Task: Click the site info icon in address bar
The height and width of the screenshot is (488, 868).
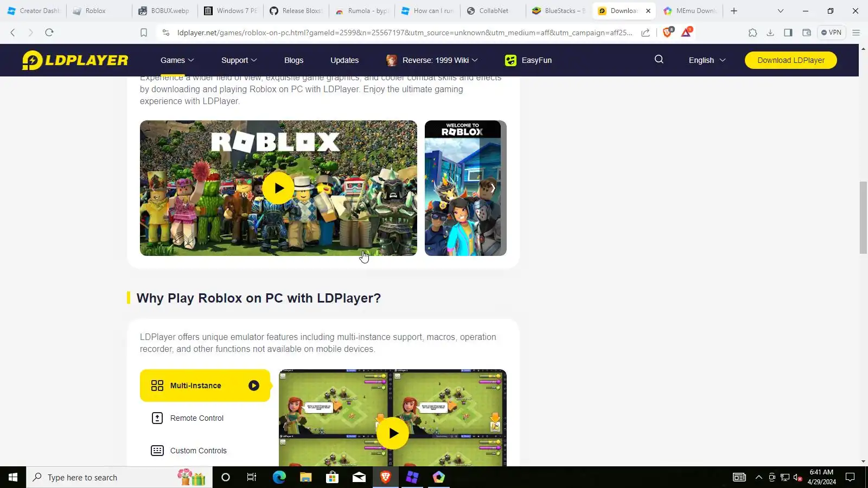Action: pos(166,33)
